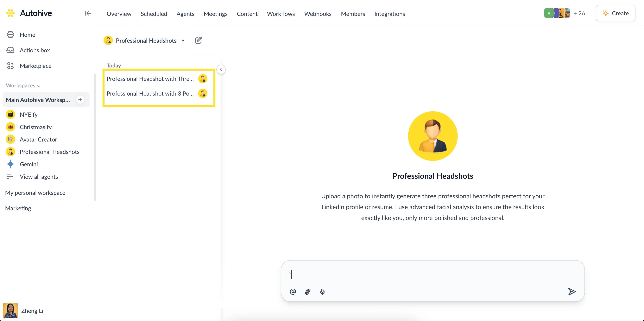The height and width of the screenshot is (321, 644).
Task: Open the + 26 members avatar list
Action: [x=579, y=13]
